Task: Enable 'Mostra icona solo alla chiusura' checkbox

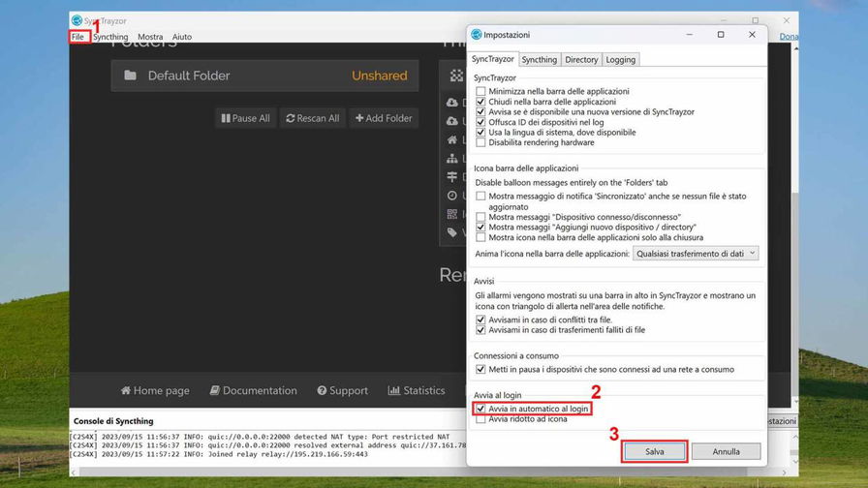Action: 480,237
